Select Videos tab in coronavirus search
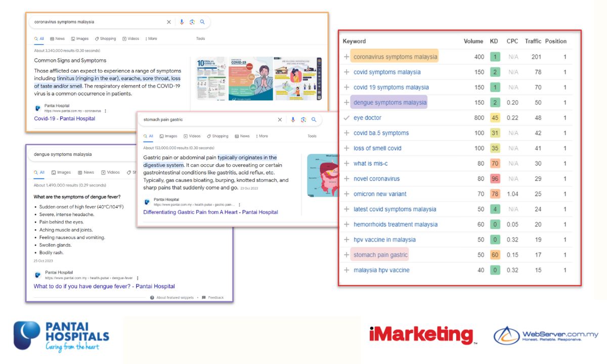The height and width of the screenshot is (364, 607). (x=131, y=38)
